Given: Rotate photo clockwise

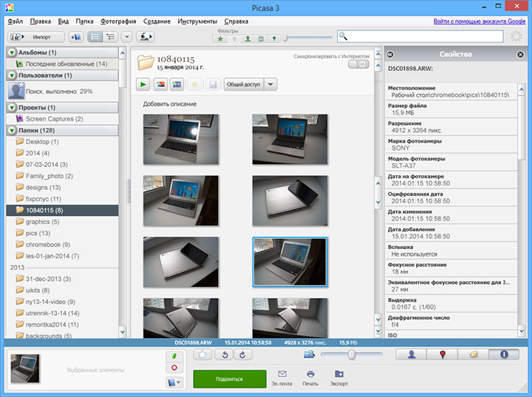Looking at the screenshot, I should [x=242, y=355].
